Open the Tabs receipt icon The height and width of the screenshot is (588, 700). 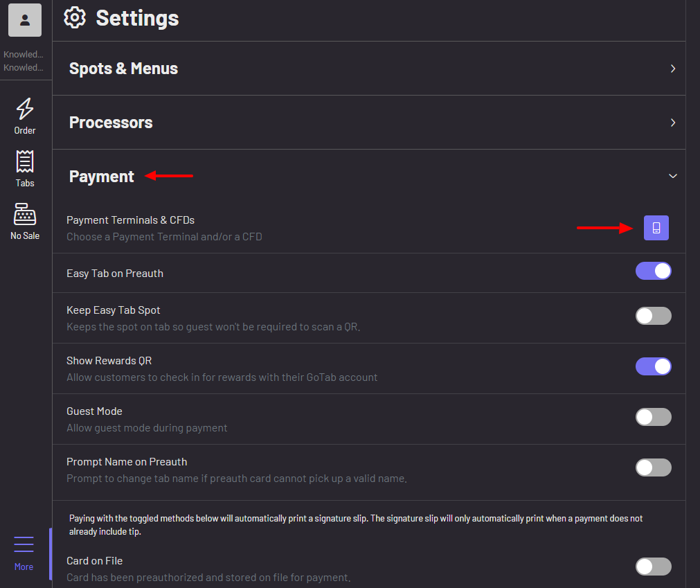[x=25, y=162]
